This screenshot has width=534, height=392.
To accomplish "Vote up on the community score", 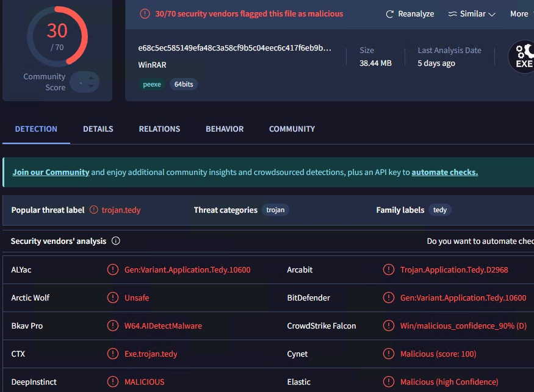I will pos(91,78).
